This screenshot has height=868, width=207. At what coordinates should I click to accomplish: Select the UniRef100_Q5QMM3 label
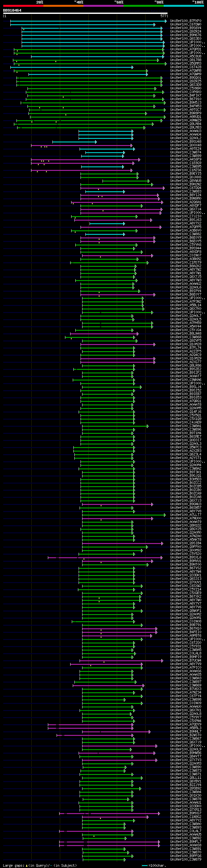186,63
